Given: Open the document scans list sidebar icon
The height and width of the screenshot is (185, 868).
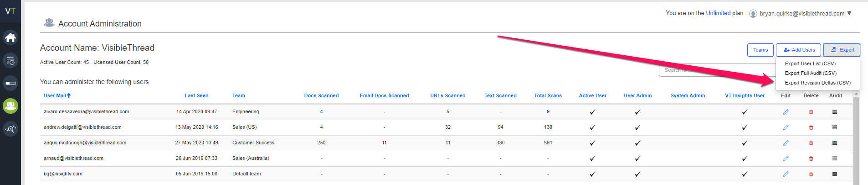Looking at the screenshot, I should click(10, 60).
